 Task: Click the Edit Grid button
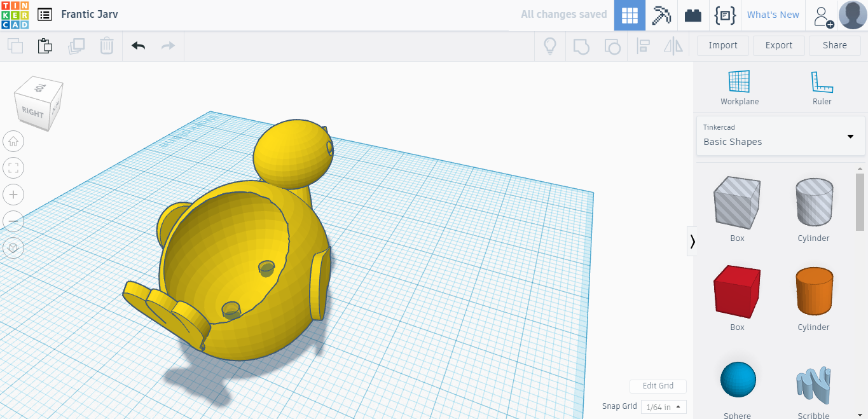click(658, 386)
